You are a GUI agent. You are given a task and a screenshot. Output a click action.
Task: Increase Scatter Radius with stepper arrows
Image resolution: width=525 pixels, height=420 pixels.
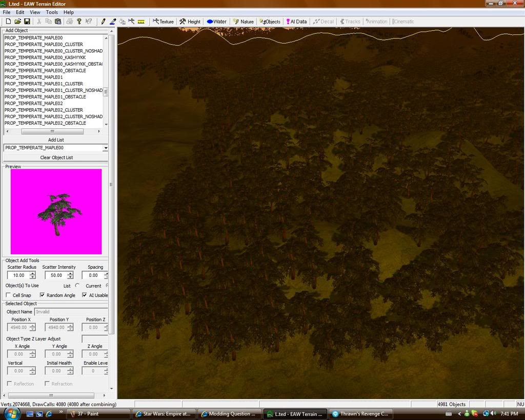click(32, 273)
